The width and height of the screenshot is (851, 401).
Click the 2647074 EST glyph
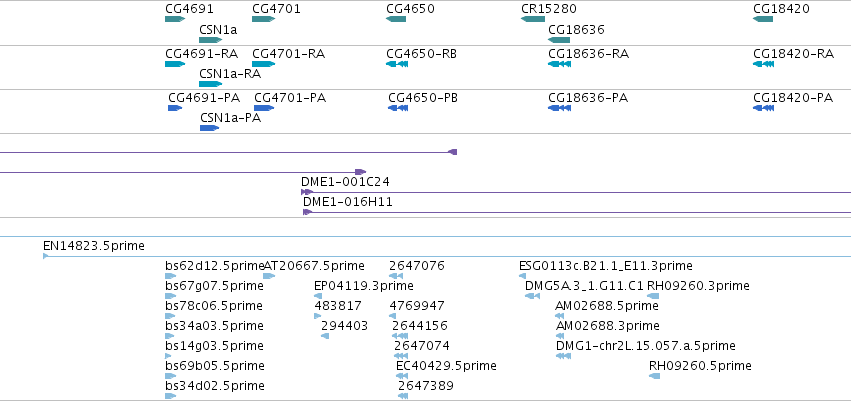click(x=400, y=356)
